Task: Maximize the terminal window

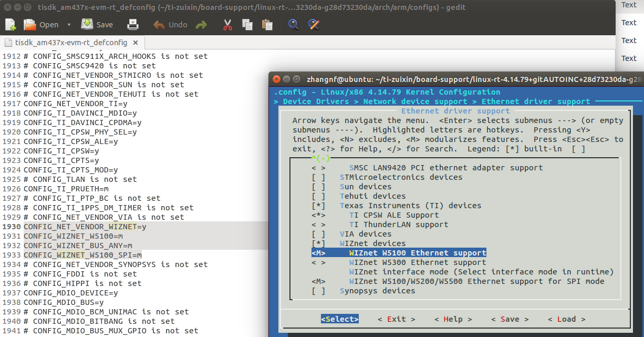Action: tap(297, 79)
